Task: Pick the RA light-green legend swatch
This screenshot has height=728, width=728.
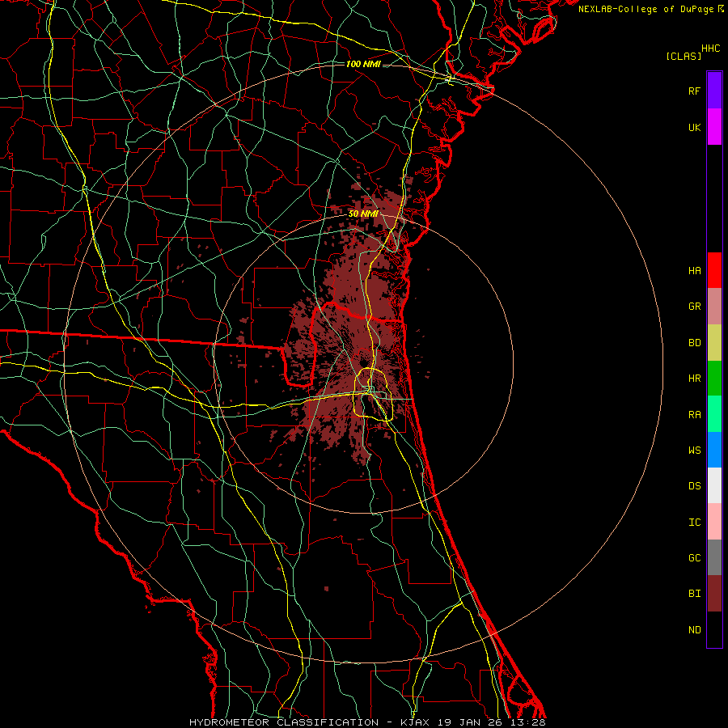Action: (x=714, y=414)
